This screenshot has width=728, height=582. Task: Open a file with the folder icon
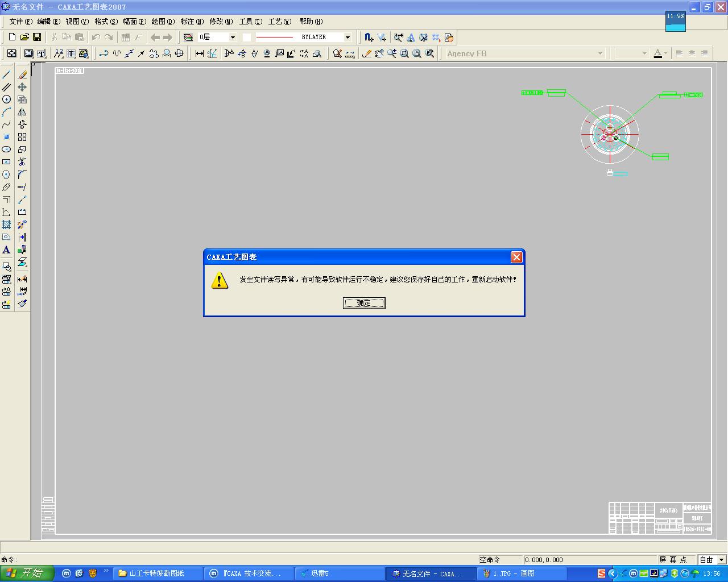coord(24,38)
